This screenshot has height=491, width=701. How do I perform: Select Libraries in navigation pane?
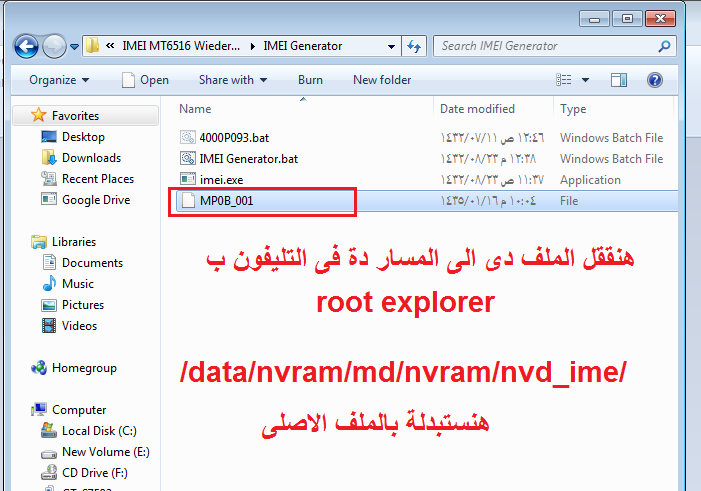[x=74, y=242]
